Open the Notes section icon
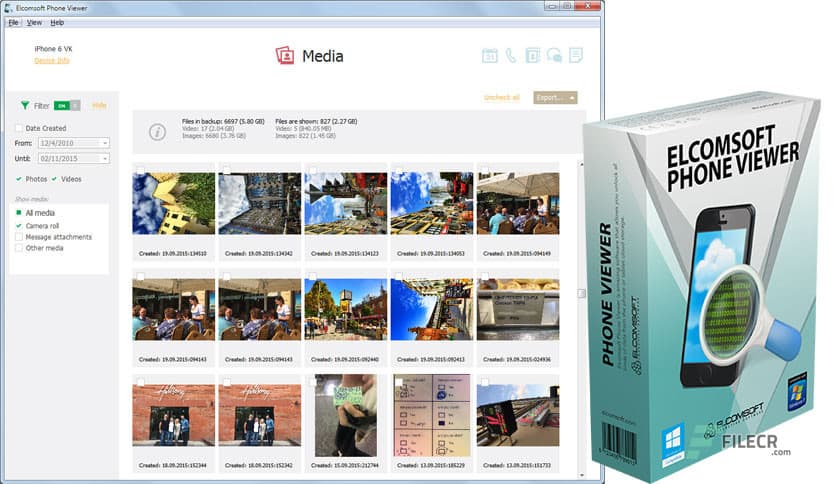Viewport: 836px width, 484px height. coord(576,55)
